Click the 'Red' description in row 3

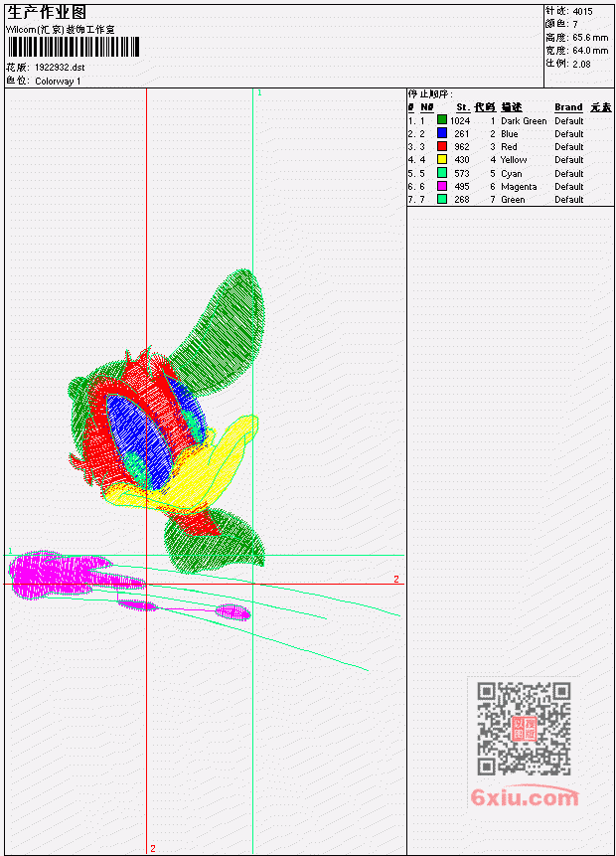point(509,147)
